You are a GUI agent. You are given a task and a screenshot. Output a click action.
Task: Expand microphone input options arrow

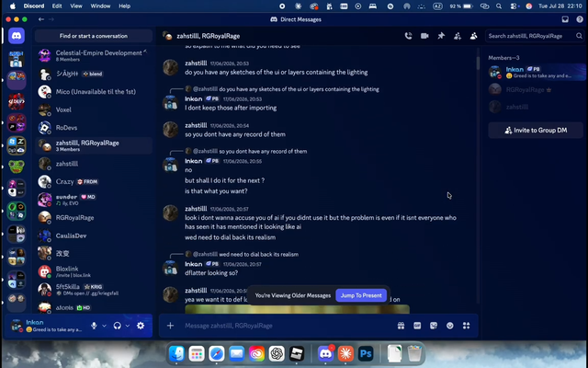pyautogui.click(x=104, y=326)
